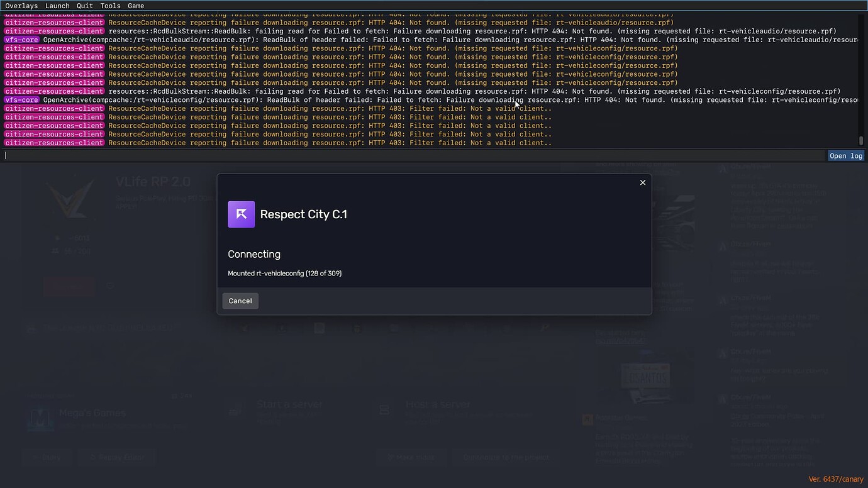This screenshot has width=868, height=488.
Task: Open settings via the wrench icon on the right
Action: (x=544, y=328)
